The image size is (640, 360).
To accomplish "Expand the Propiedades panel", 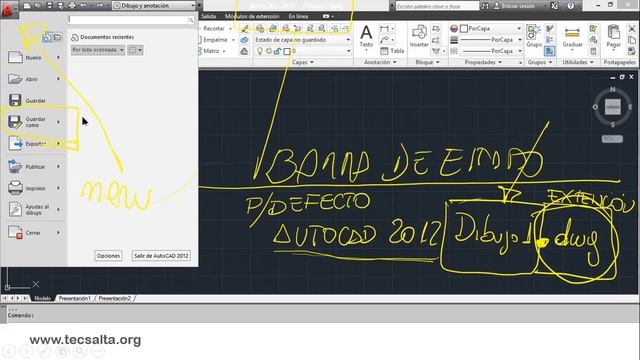I will tap(483, 62).
